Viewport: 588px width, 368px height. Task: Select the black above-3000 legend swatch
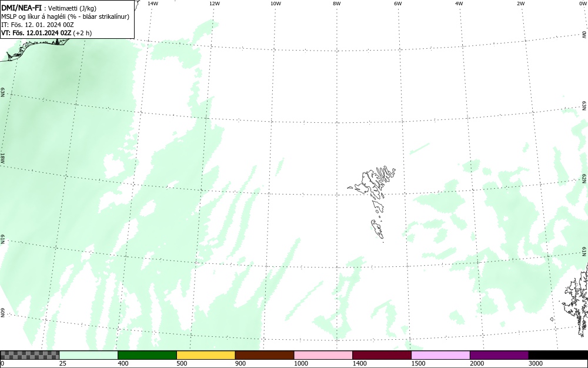tap(558, 355)
